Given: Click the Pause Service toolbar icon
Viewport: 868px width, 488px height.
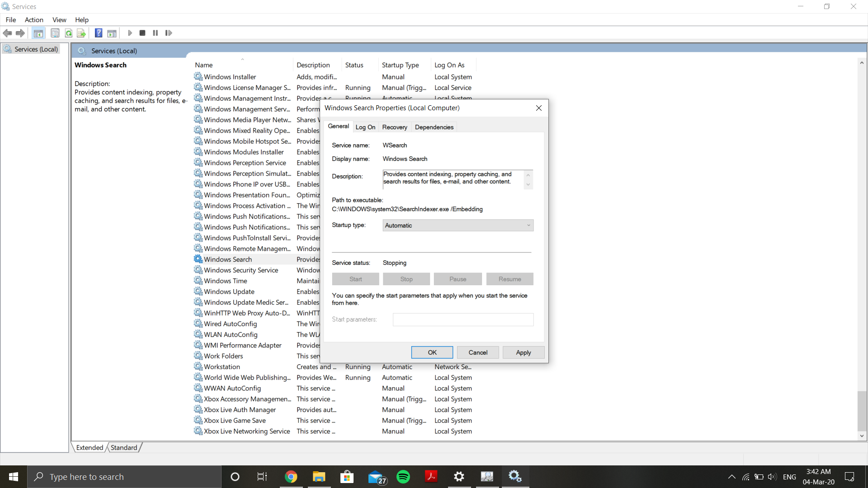Looking at the screenshot, I should pos(156,33).
